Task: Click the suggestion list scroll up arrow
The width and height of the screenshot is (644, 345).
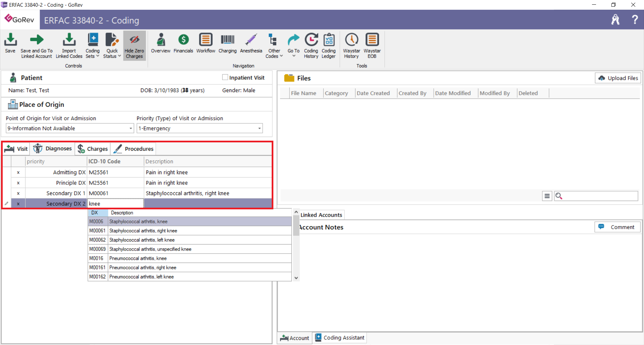Action: 296,212
